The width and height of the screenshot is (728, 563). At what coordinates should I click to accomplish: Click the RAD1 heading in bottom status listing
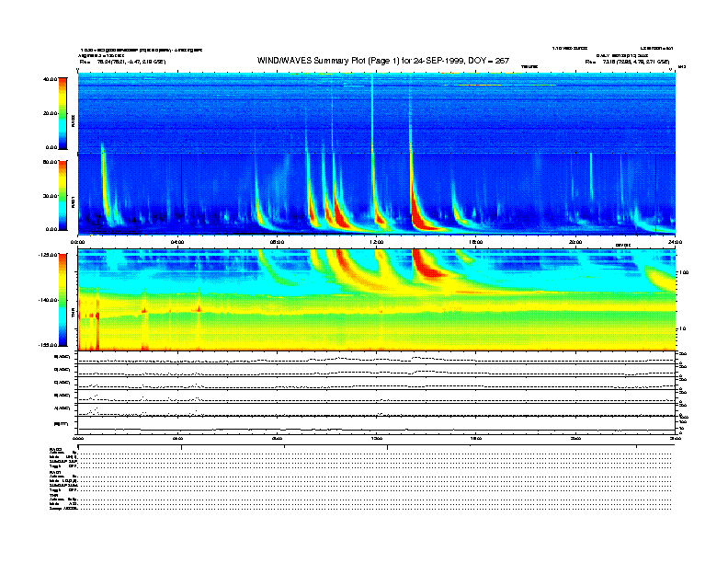click(x=55, y=473)
